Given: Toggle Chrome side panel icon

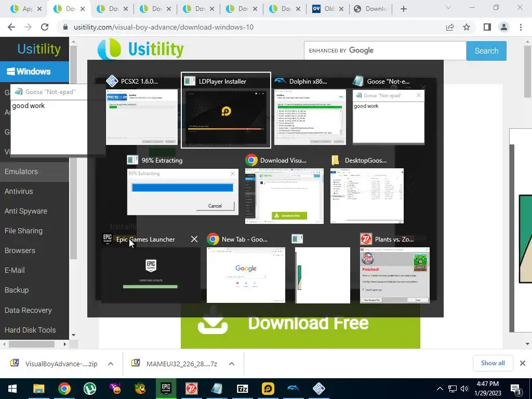Looking at the screenshot, I should (x=487, y=27).
